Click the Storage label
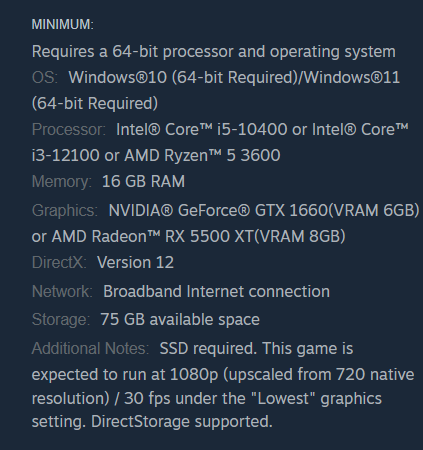Screen dimensions: 423x450 click(61, 320)
